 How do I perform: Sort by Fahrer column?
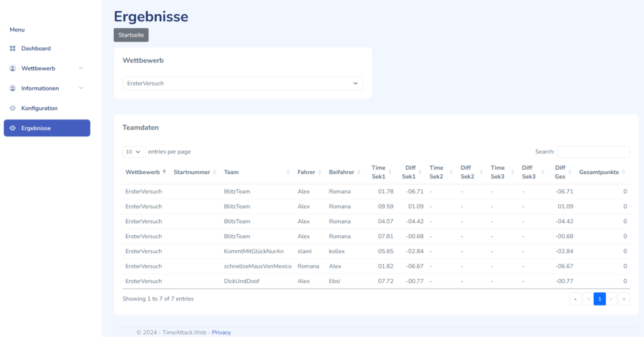point(309,172)
